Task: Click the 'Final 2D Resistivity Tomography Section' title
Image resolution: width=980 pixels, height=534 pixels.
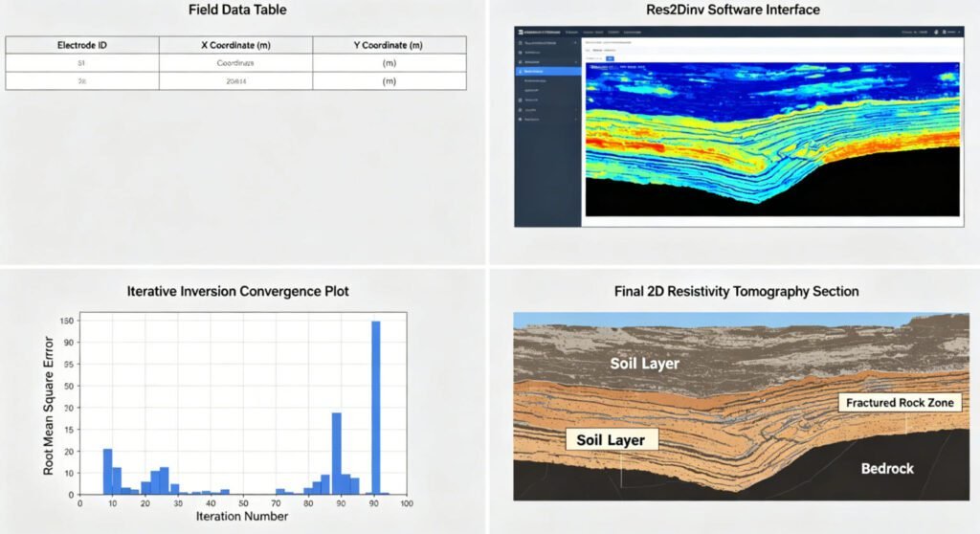Action: pos(736,291)
